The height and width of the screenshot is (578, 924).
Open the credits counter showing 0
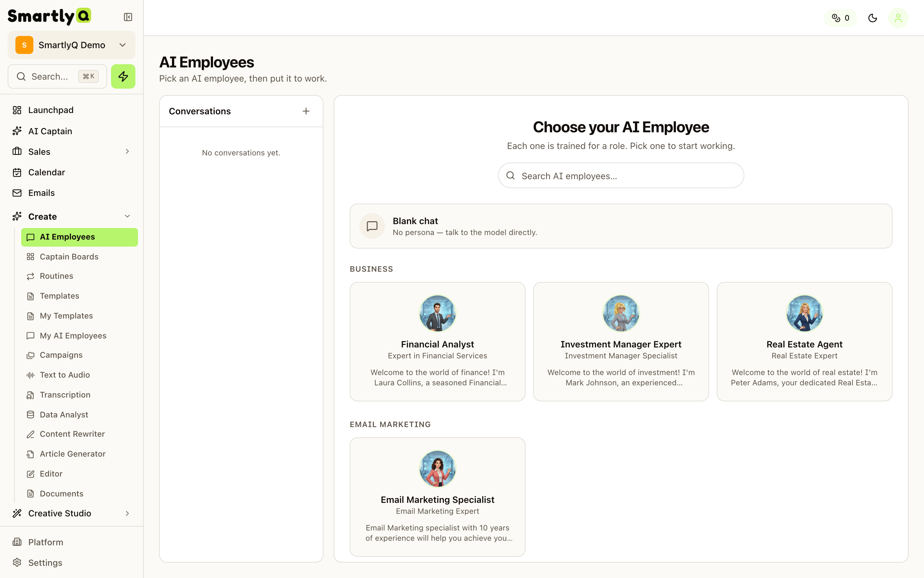point(840,18)
